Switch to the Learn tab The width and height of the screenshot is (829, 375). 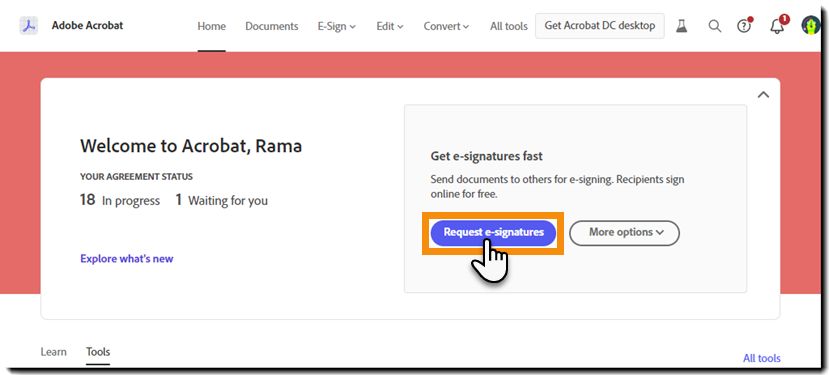tap(53, 352)
